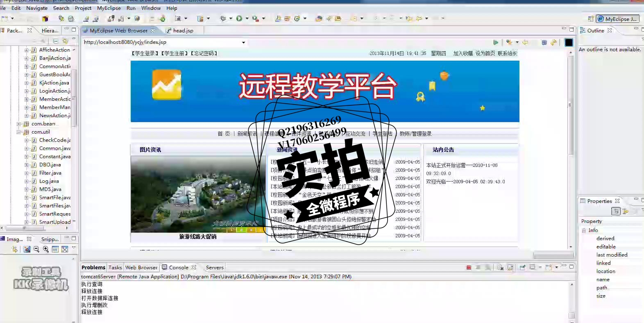Viewport: 644px width, 323px height.
Task: Open the Run button dropdown arrow
Action: click(247, 18)
